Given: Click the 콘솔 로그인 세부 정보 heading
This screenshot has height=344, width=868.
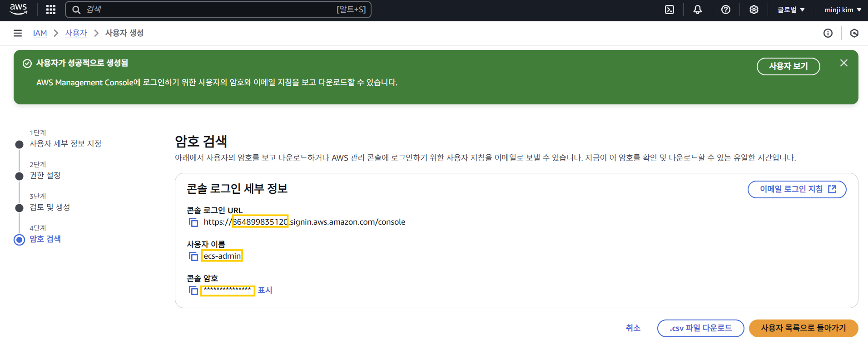Looking at the screenshot, I should click(x=237, y=189).
